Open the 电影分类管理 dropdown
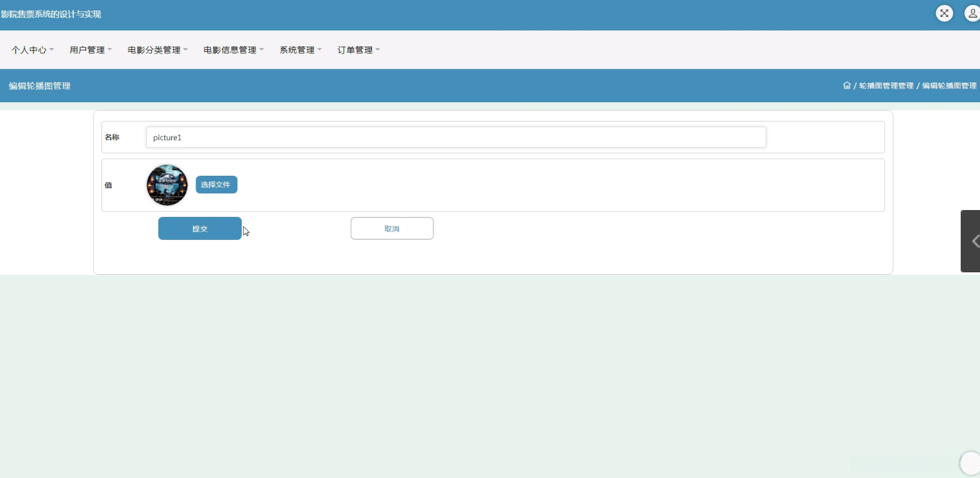Screen dimensions: 980x478 158,50
